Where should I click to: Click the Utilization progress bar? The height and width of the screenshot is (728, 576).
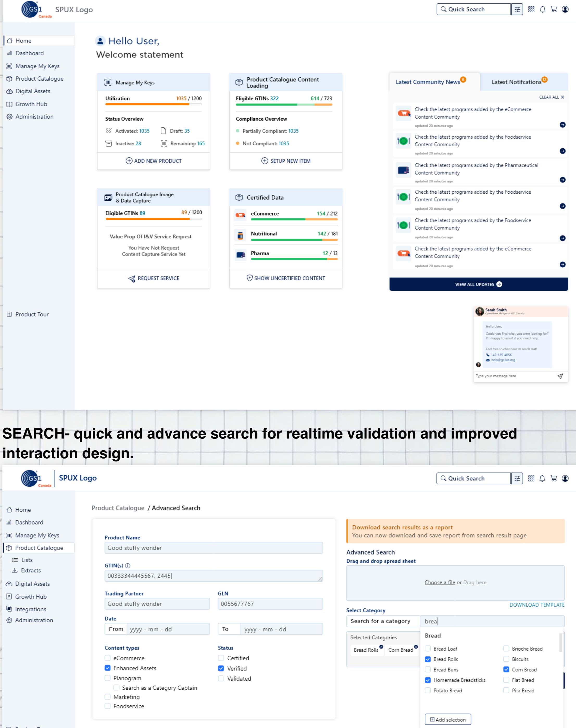click(x=153, y=104)
